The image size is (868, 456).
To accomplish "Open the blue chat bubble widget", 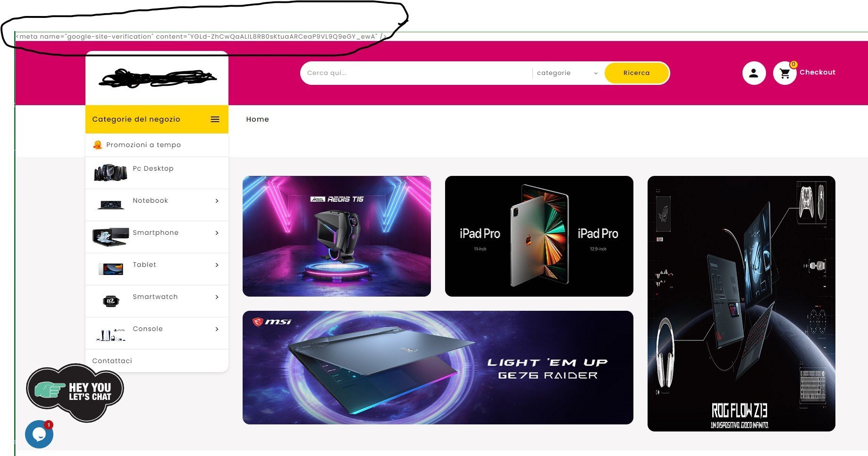I will point(39,434).
